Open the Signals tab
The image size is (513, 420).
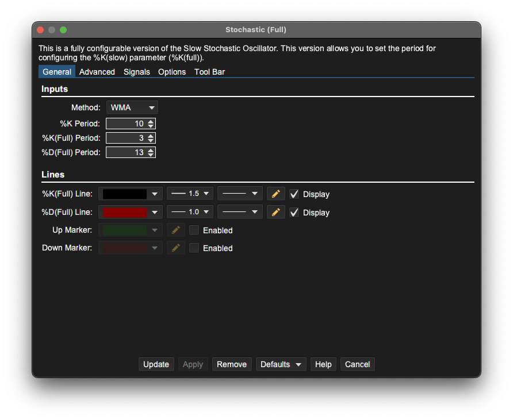coord(137,72)
